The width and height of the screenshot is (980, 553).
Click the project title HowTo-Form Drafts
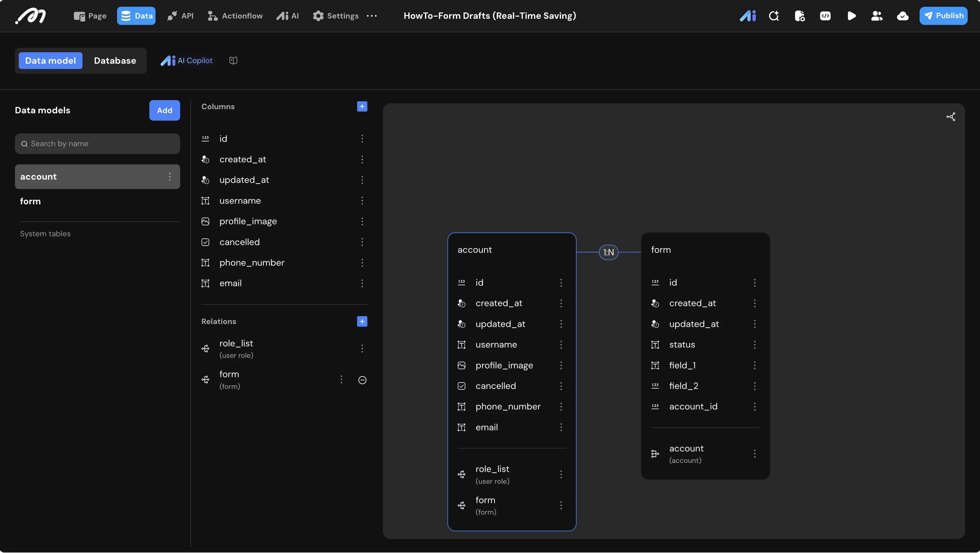pyautogui.click(x=490, y=16)
